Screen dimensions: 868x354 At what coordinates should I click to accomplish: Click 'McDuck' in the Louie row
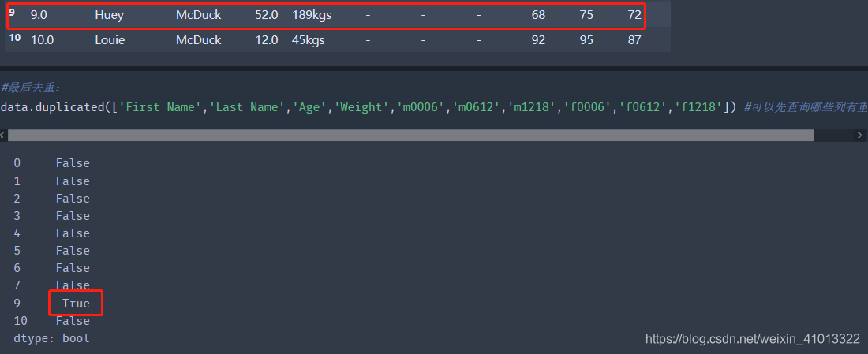(198, 40)
